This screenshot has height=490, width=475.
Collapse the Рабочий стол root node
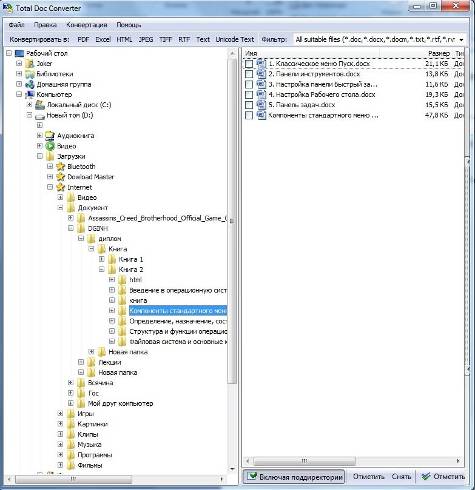[x=9, y=53]
